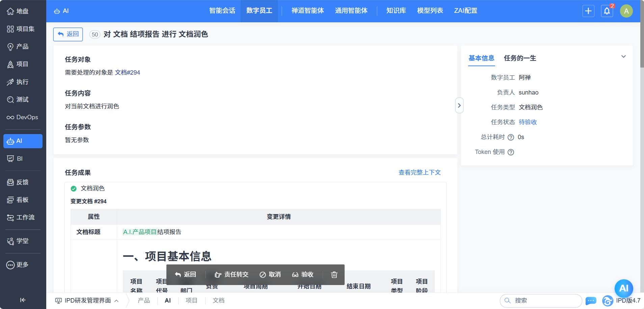Click help icon next to 总计耗时
The image size is (644, 309).
(x=511, y=137)
